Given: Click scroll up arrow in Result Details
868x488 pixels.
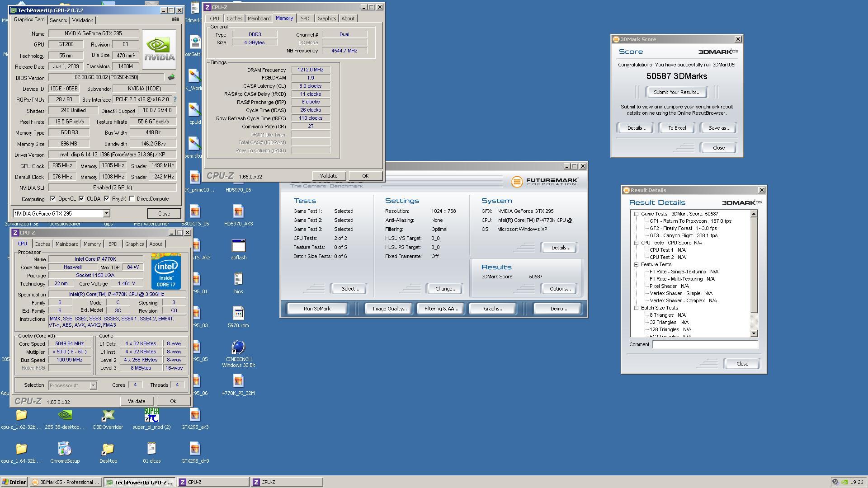Looking at the screenshot, I should (754, 214).
